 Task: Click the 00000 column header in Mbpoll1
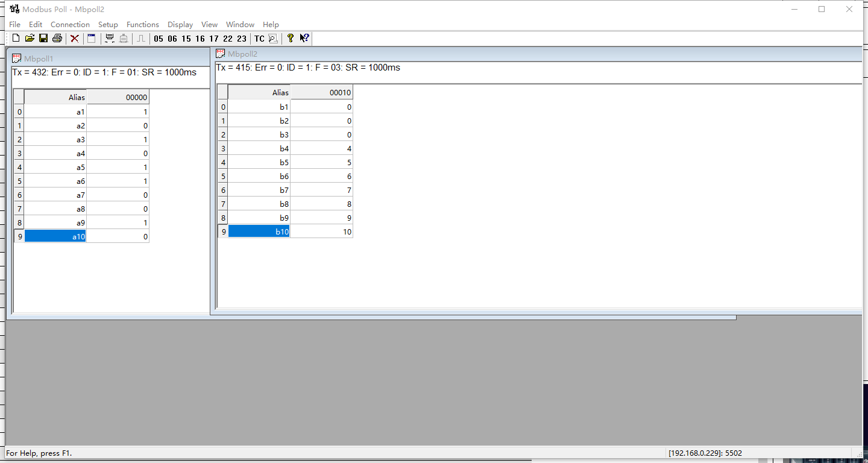pyautogui.click(x=118, y=97)
